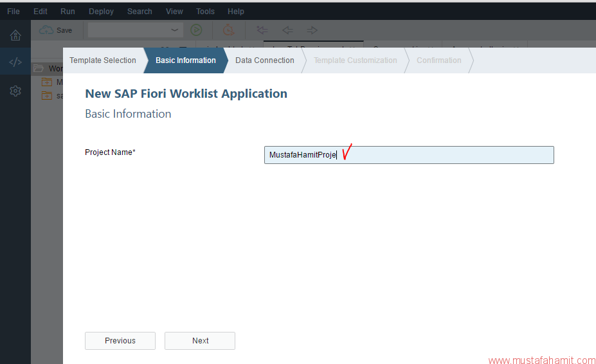Open the Preferences gear icon
This screenshot has height=364, width=596.
[15, 91]
